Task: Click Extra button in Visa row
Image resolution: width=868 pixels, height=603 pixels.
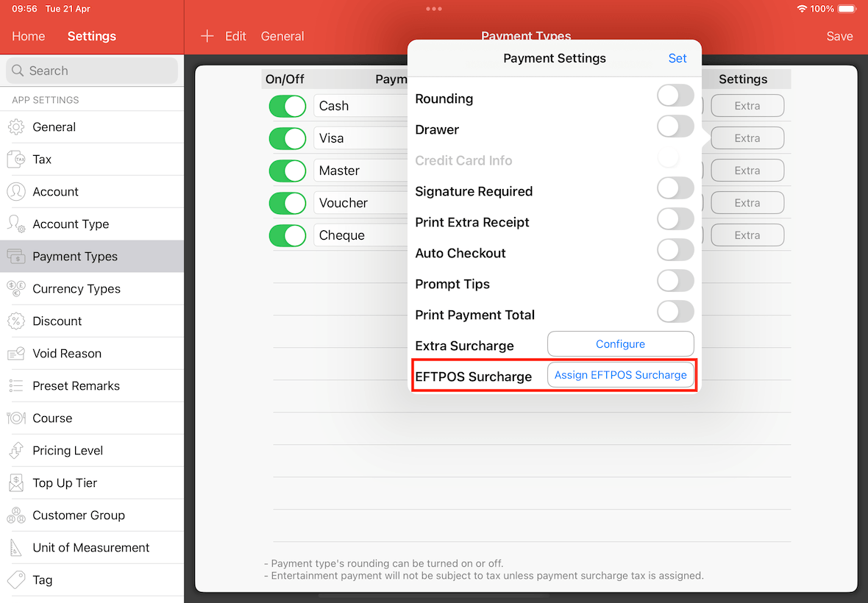Action: point(747,138)
